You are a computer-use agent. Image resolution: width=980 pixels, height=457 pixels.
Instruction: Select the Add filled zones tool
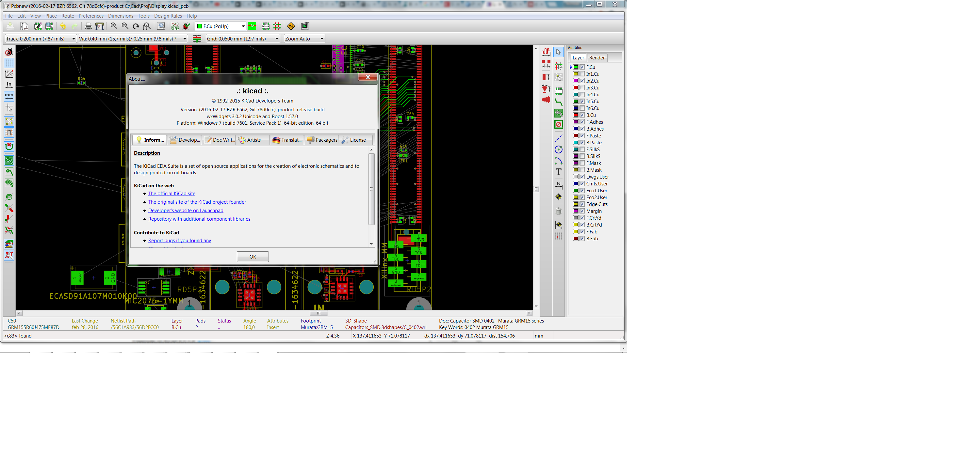point(559,113)
